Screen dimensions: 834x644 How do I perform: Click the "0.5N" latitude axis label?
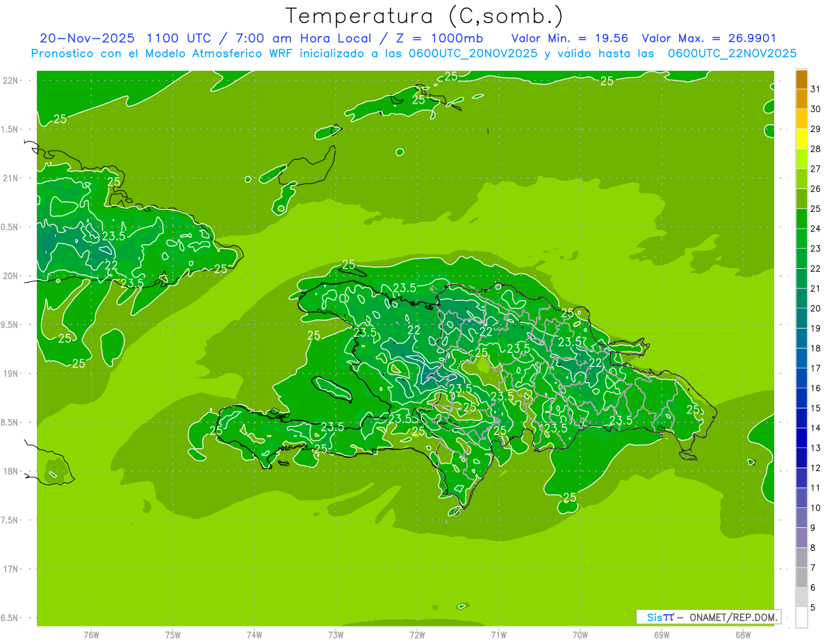click(x=10, y=227)
